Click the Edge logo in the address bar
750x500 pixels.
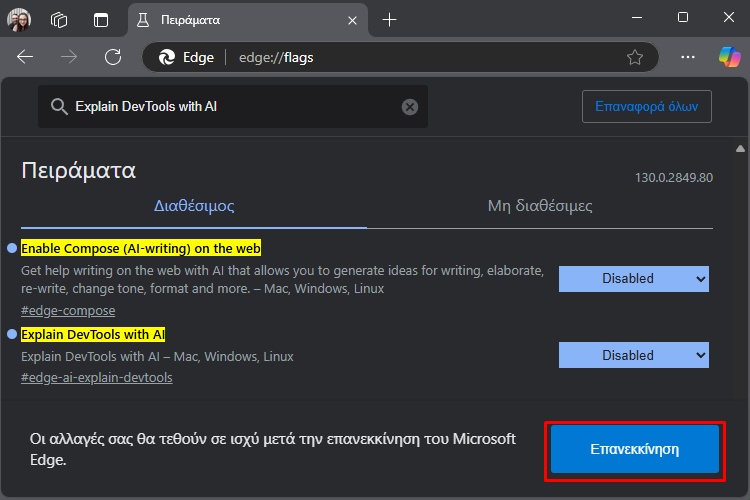(167, 57)
